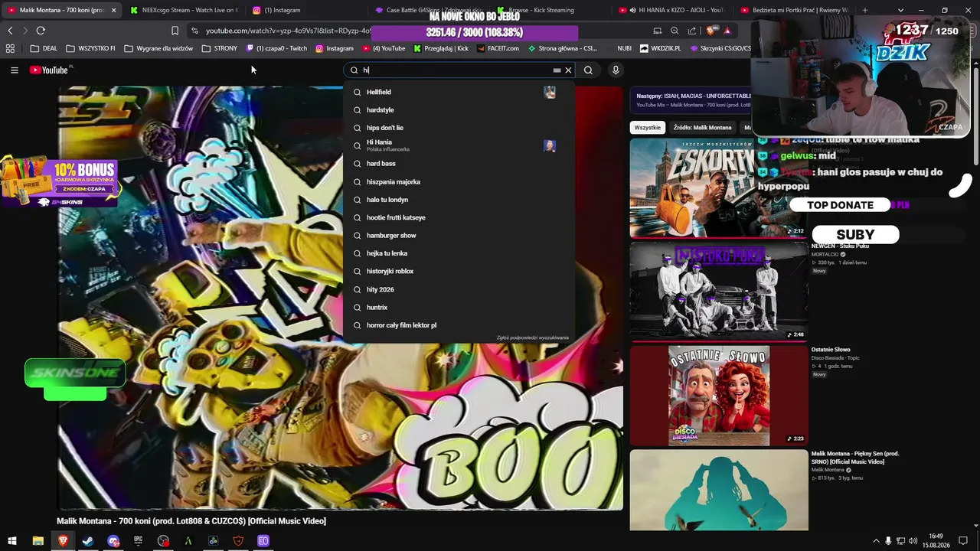Screen dimensions: 980x551
Task: Choose 'hootie frutti katseye' suggestion
Action: click(459, 217)
